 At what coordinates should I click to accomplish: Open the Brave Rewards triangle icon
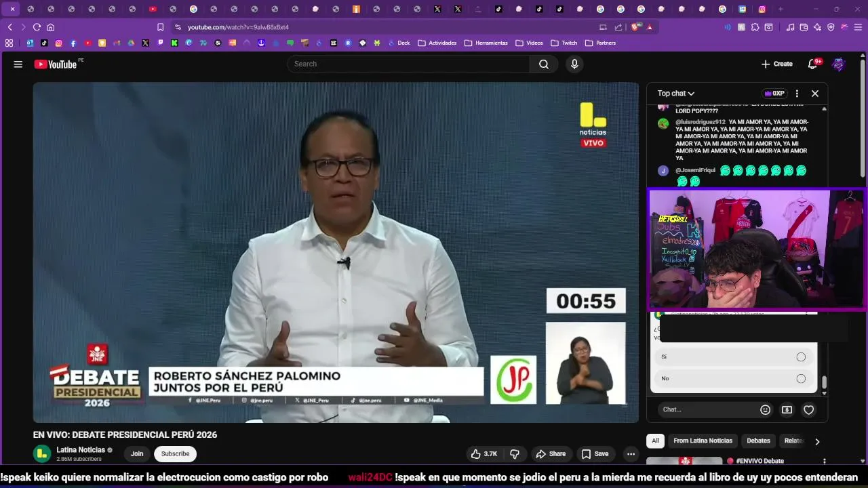[x=650, y=27]
